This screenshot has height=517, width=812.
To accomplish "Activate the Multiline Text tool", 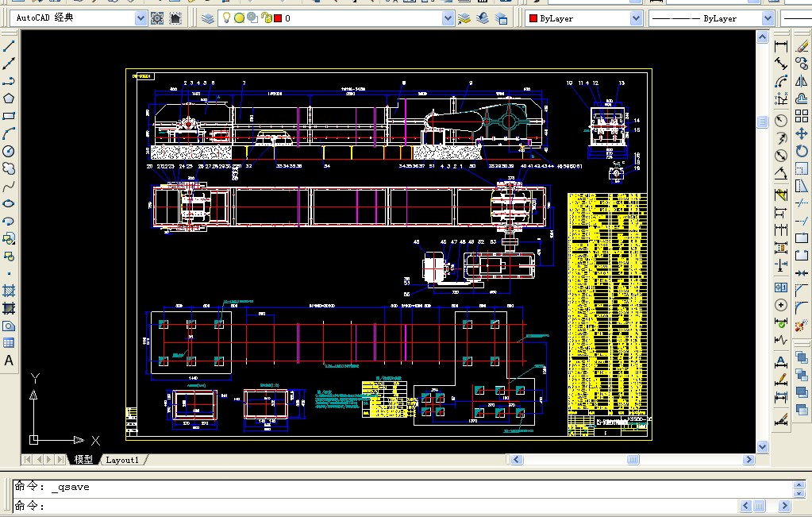I will tap(9, 361).
